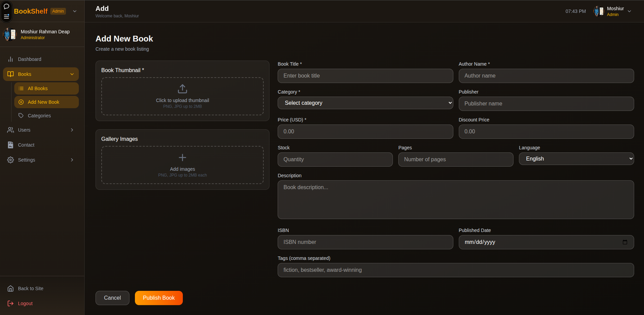Image resolution: width=644 pixels, height=315 pixels.
Task: Focus the ISBN number field
Action: point(365,242)
